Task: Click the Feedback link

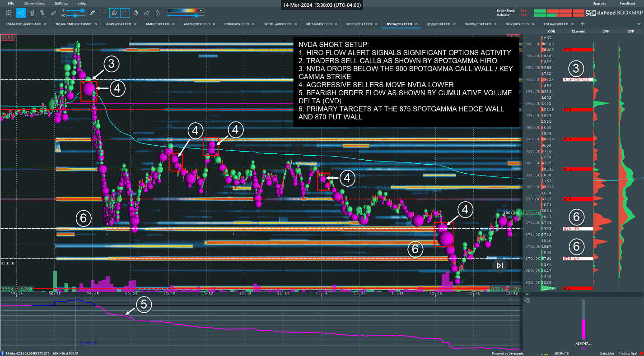Action: 627,3
